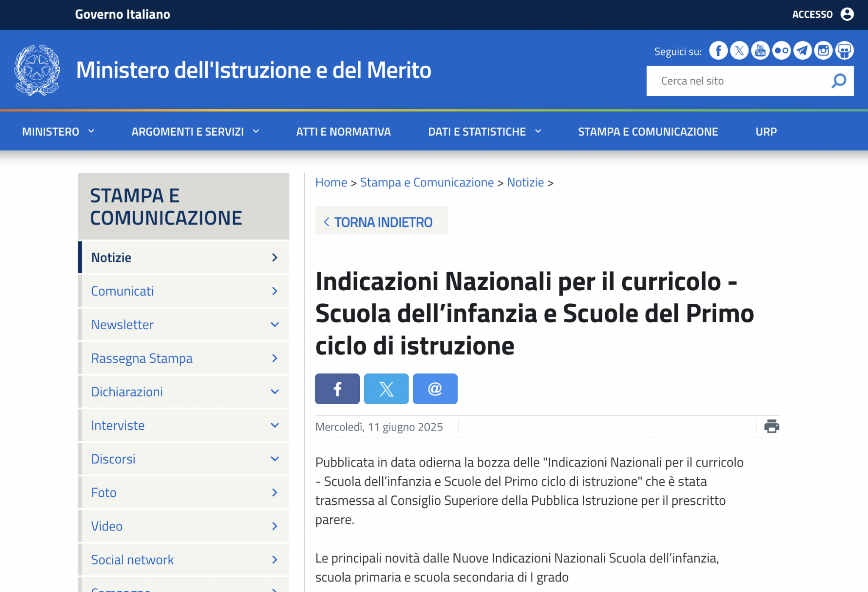This screenshot has height=592, width=868.
Task: Open the Telegram follow icon
Action: pos(802,51)
